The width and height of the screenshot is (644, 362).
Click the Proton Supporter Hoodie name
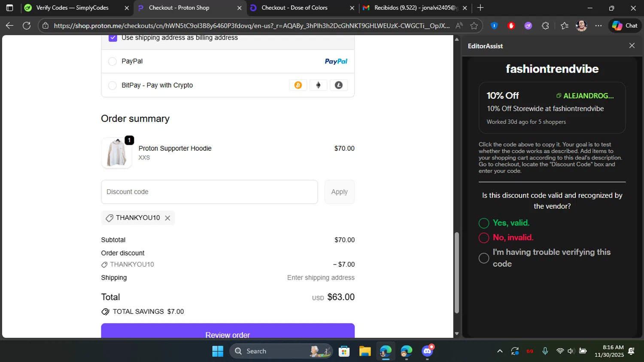175,149
